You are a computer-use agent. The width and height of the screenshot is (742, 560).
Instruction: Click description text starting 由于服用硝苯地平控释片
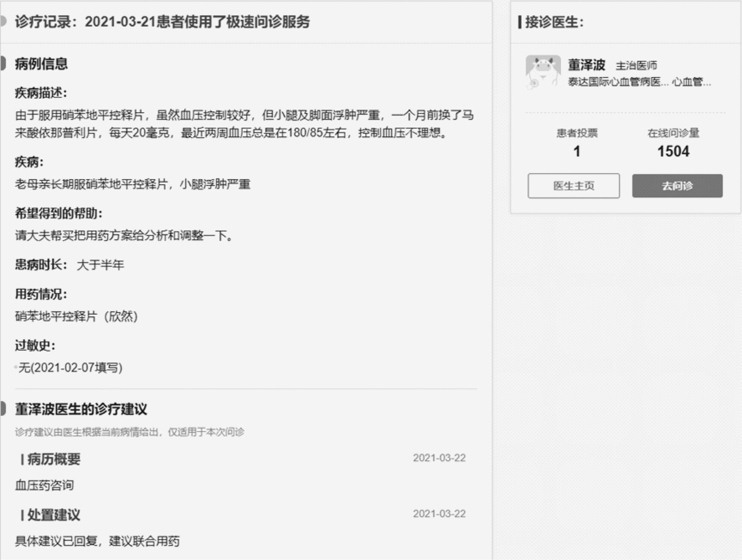pyautogui.click(x=244, y=124)
